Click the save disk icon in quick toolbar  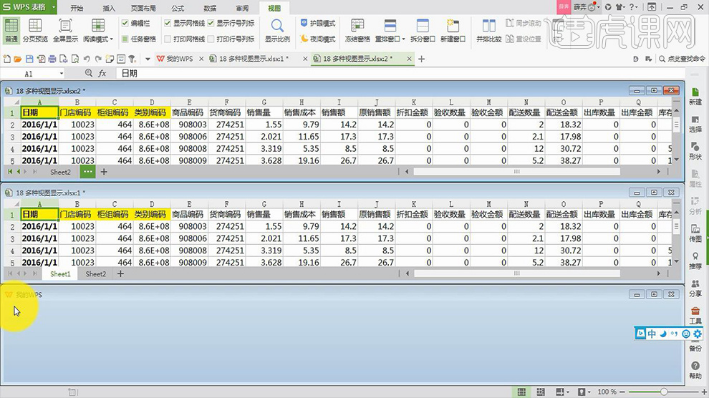coord(29,59)
